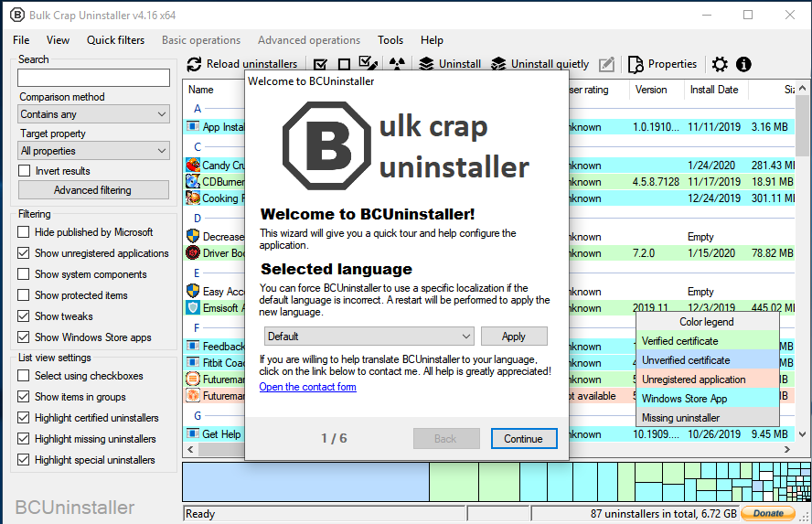Click the invert selection toolbar icon
The image size is (812, 524).
(369, 64)
